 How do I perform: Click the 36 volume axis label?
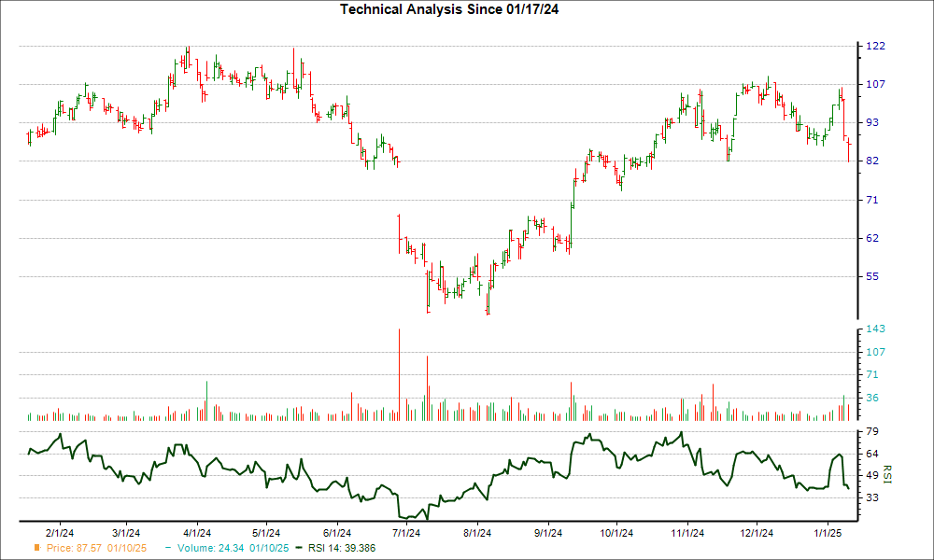coord(872,399)
